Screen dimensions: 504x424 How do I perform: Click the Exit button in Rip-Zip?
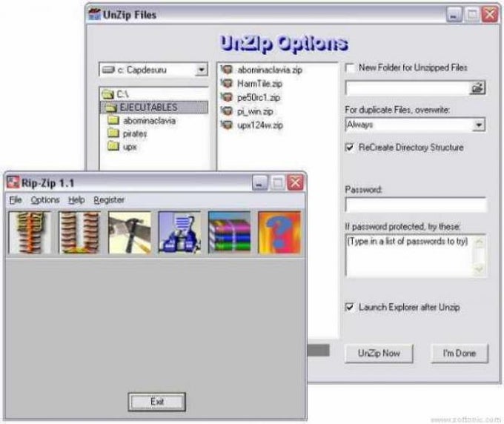coord(157,402)
